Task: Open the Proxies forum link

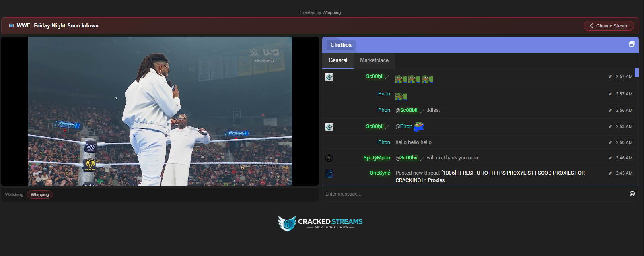Action: 436,180
